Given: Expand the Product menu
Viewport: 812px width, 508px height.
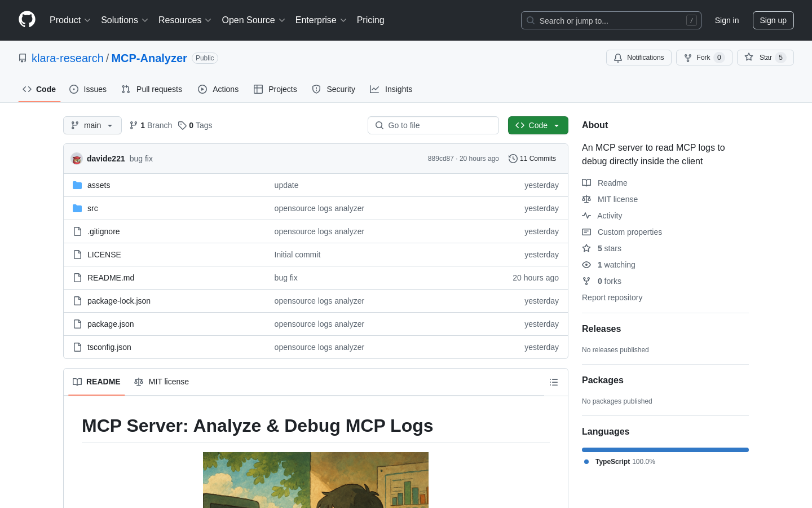Looking at the screenshot, I should coord(70,20).
